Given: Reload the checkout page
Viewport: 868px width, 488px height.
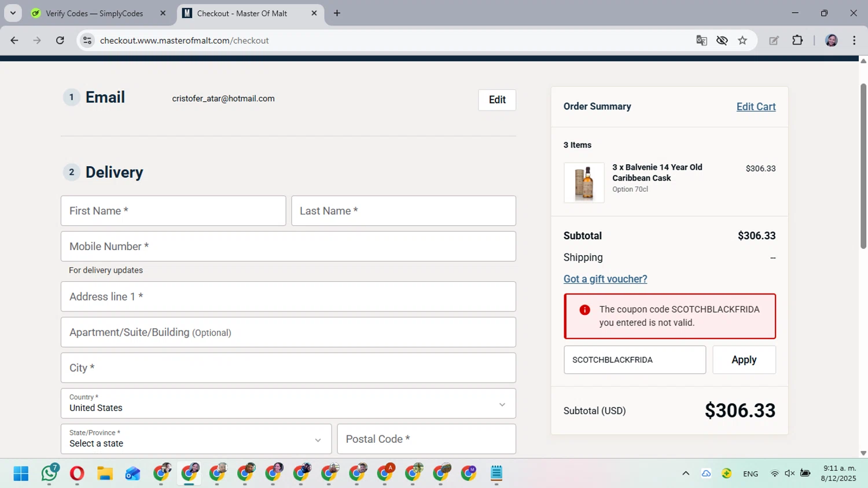Looking at the screenshot, I should [60, 41].
